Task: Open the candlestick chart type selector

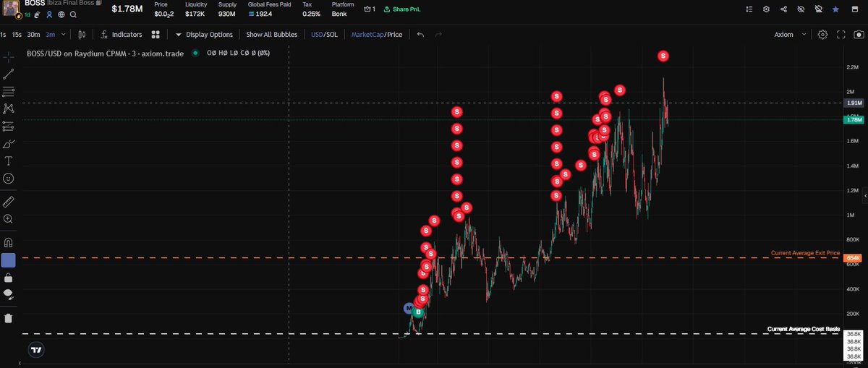Action: point(82,34)
